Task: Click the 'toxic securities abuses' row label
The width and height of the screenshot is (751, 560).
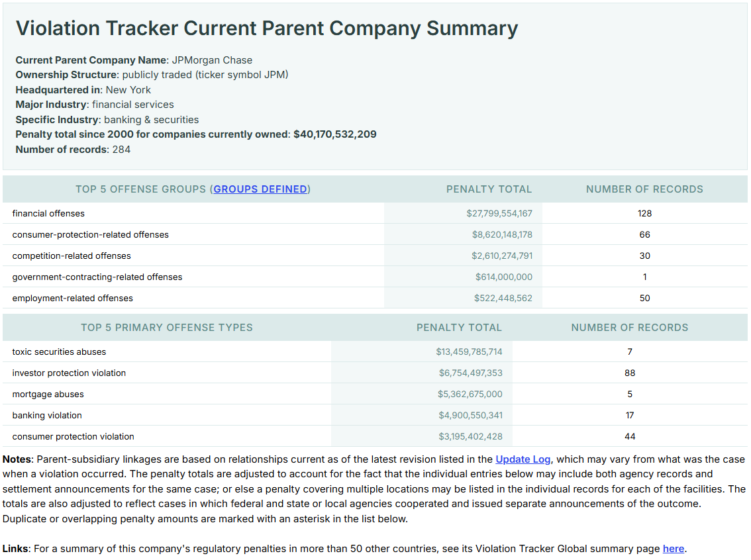Action: (59, 351)
